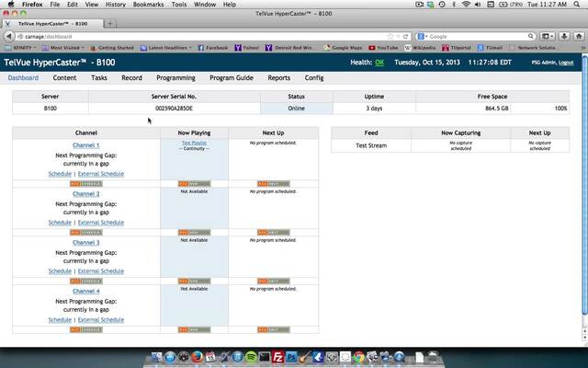This screenshot has width=588, height=368.
Task: Click Channel 1 RSS Now feed icon
Action: pyautogui.click(x=194, y=184)
